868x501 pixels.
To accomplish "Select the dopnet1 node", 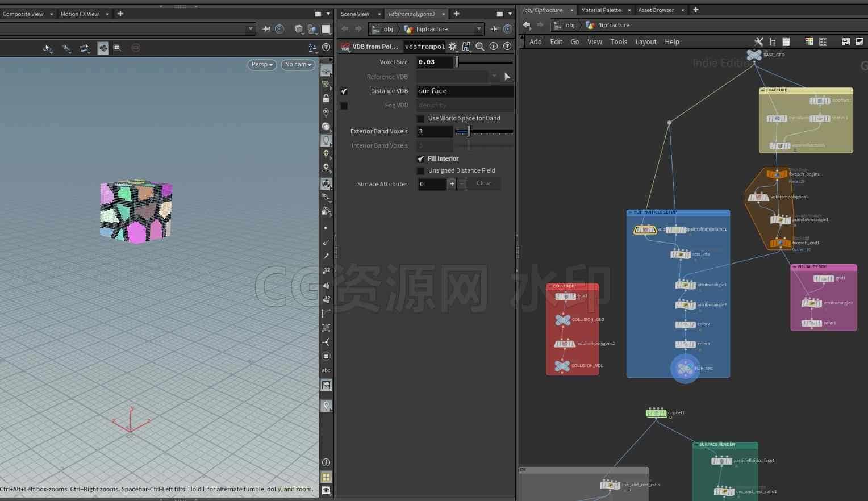I will pyautogui.click(x=656, y=413).
